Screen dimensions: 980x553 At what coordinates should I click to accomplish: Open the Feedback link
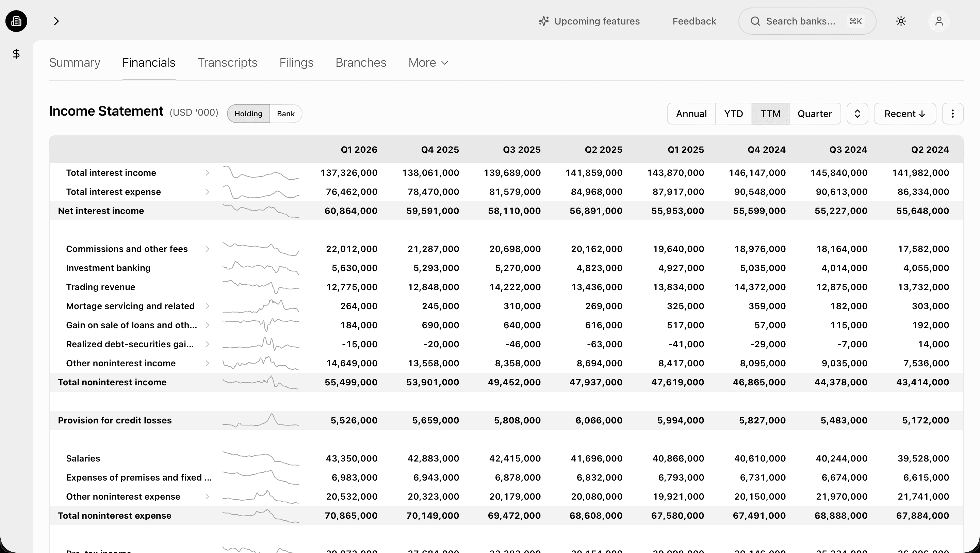tap(694, 21)
